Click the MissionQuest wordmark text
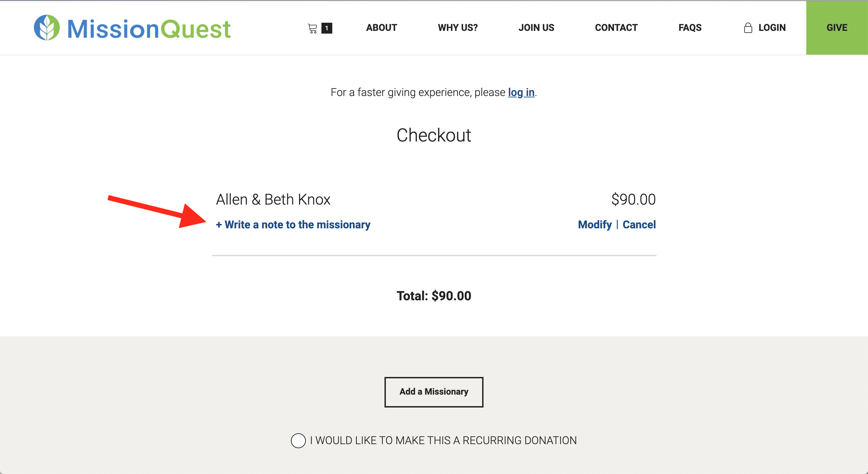The height and width of the screenshot is (474, 868). [x=149, y=29]
